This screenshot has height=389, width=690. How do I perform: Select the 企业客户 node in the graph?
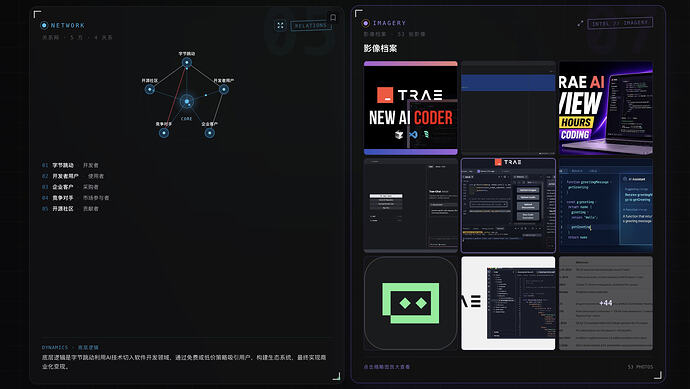[x=209, y=132]
